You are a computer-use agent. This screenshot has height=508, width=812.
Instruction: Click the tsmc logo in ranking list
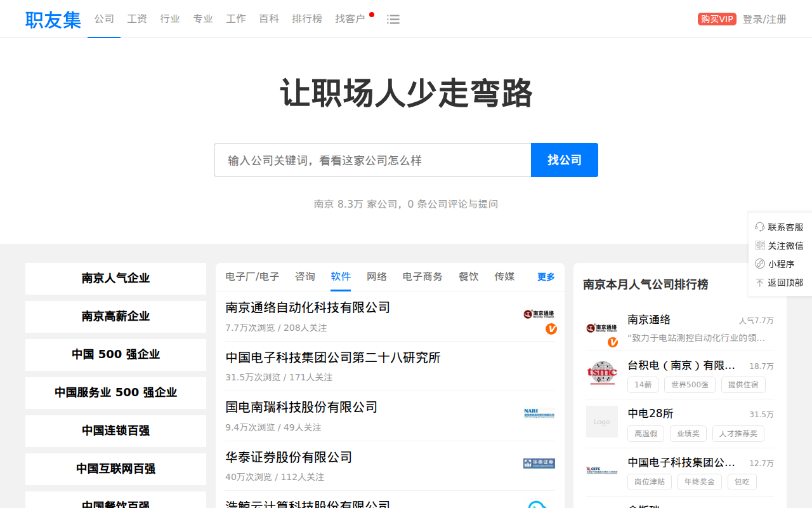click(x=602, y=372)
